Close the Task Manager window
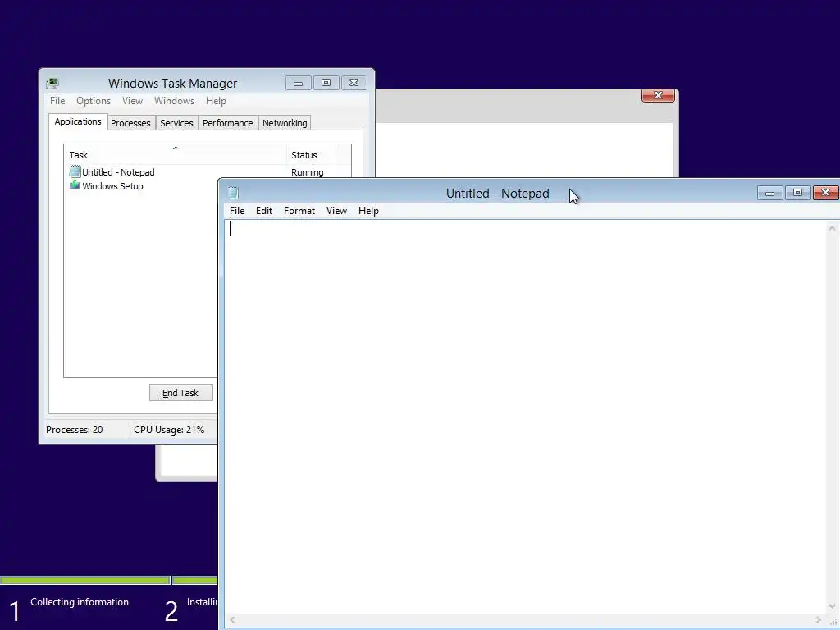Image resolution: width=840 pixels, height=630 pixels. (354, 83)
